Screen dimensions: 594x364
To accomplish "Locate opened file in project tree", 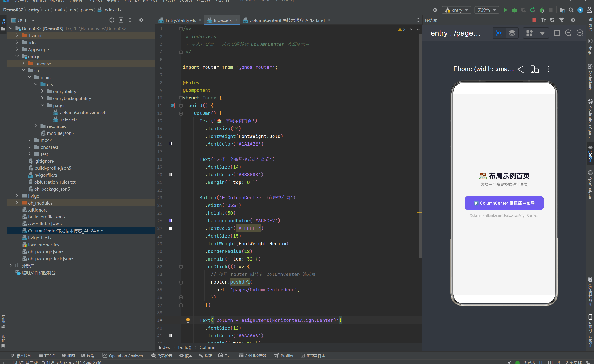I will click(112, 20).
